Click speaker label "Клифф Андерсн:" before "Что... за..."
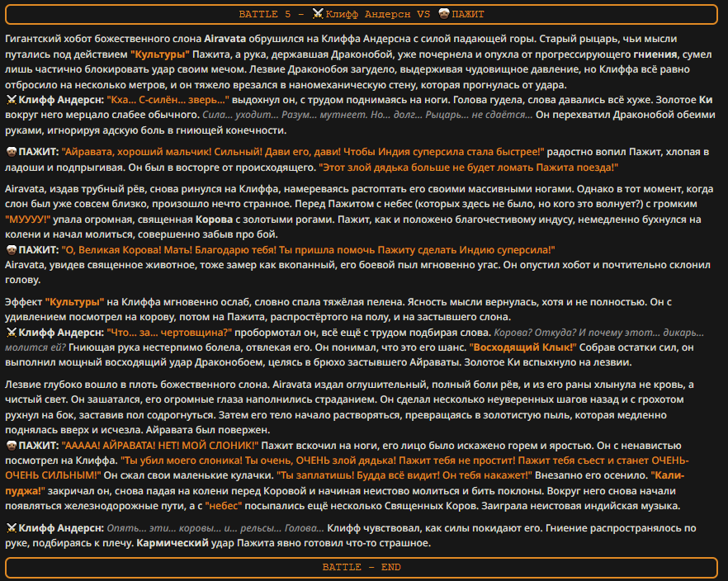The width and height of the screenshot is (728, 581). tap(61, 333)
